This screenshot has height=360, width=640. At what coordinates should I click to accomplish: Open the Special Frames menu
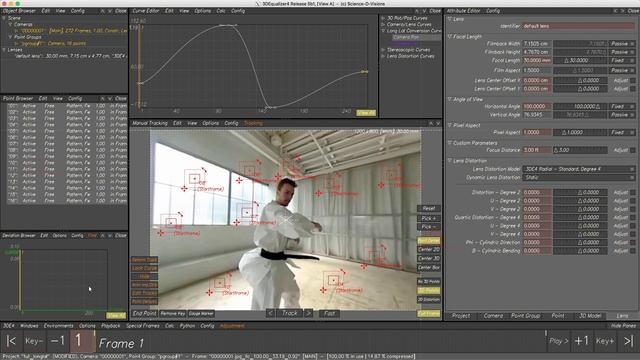point(142,326)
